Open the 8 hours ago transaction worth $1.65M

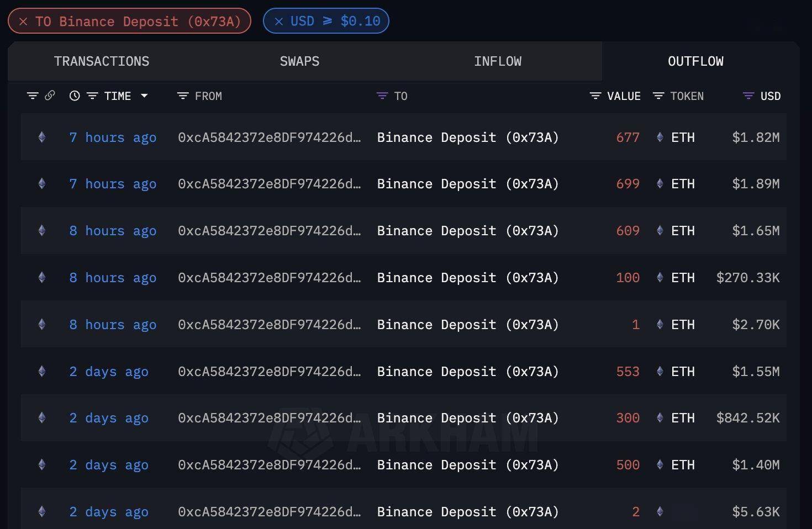coord(113,231)
